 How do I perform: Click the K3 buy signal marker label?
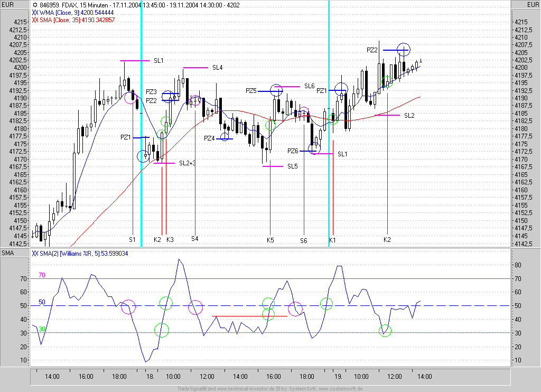[x=170, y=239]
